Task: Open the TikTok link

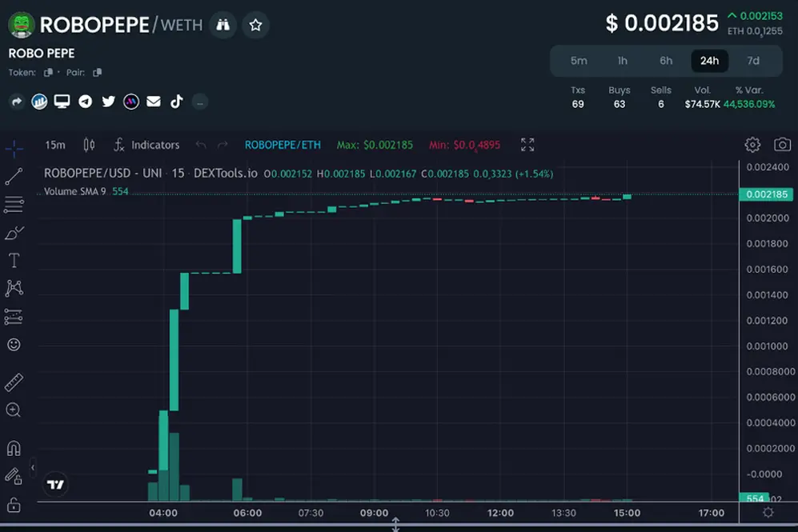Action: pos(177,102)
